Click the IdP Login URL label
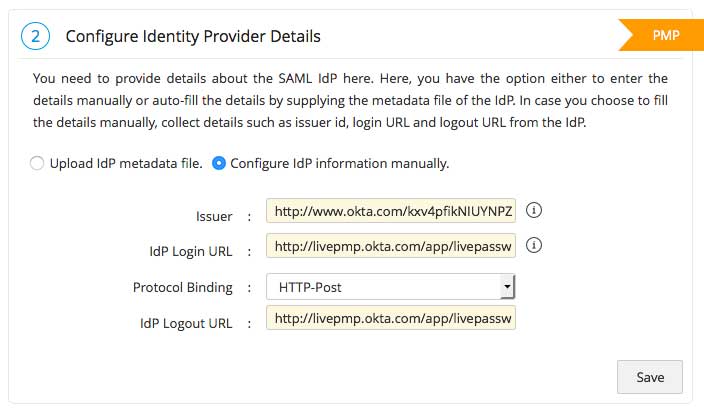 coord(190,250)
